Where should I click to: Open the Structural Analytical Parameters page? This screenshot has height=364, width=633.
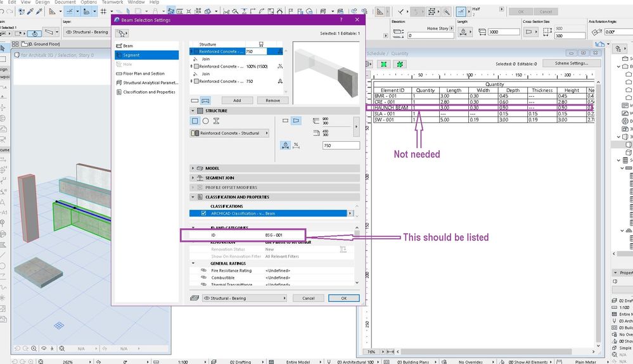point(146,83)
